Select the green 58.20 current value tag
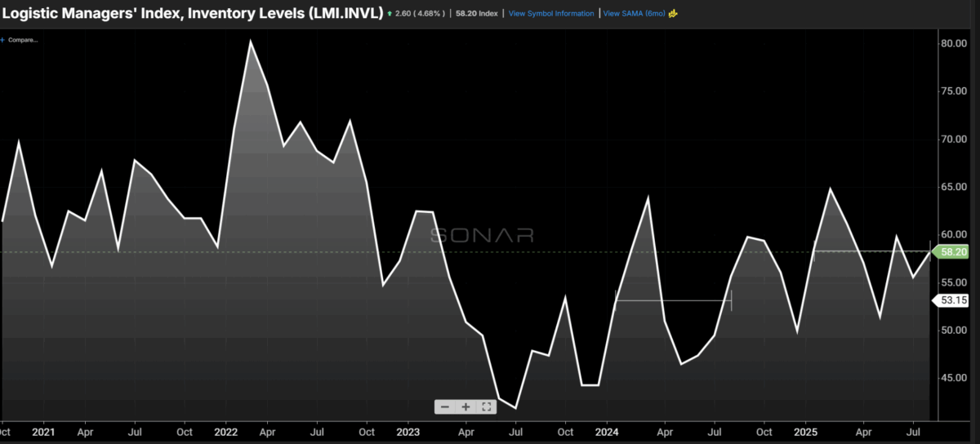Viewport: 980px width, 444px height. click(952, 252)
